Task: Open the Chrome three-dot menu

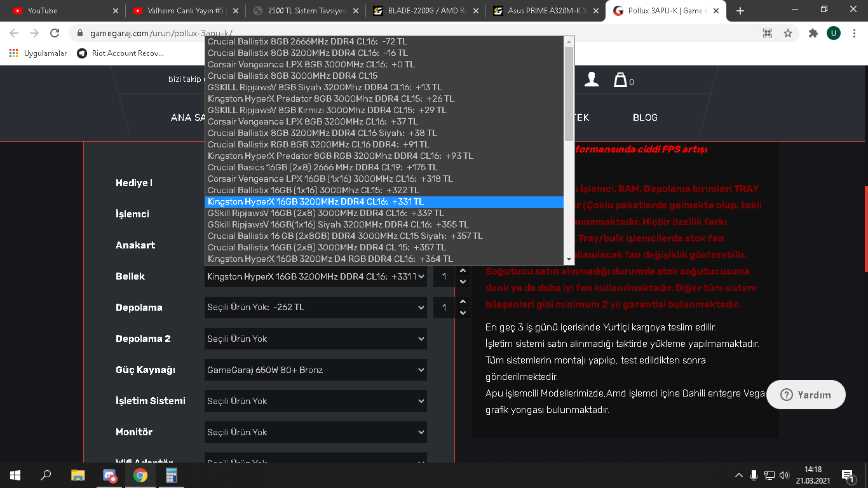Action: (x=854, y=33)
